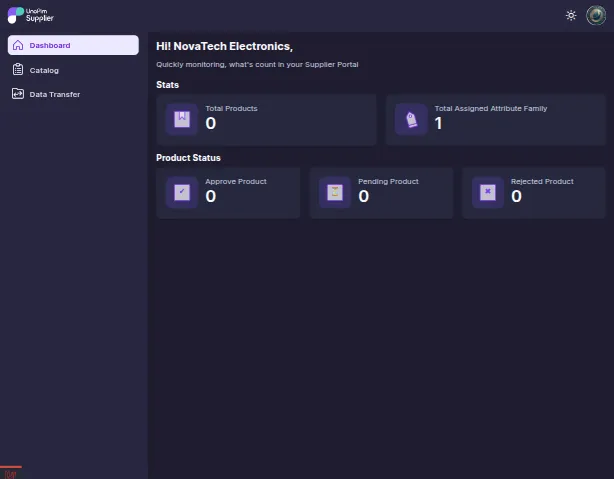Open the Catalog menu item
The height and width of the screenshot is (479, 614).
[x=73, y=70]
